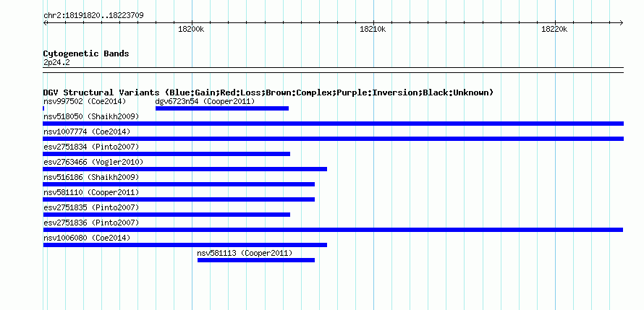Open the esv2751834 (Pinto2007) label
644x310 pixels.
click(91, 147)
